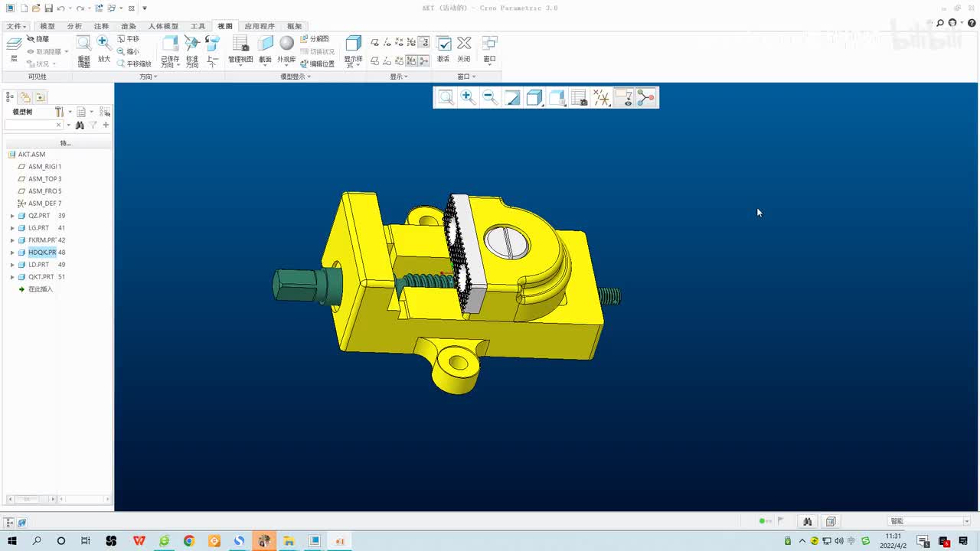Screen dimensions: 980x551
Task: Open Display Style (显示样式) dropdown
Action: [x=353, y=51]
